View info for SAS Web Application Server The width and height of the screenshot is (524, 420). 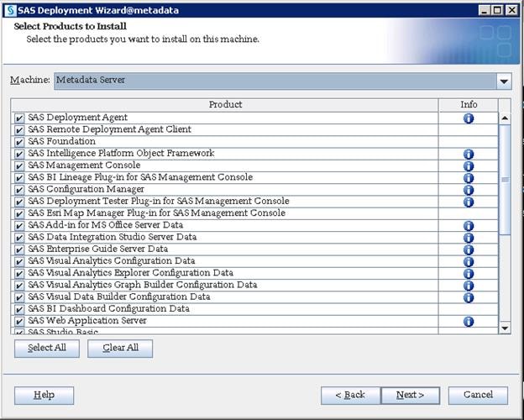(x=469, y=322)
